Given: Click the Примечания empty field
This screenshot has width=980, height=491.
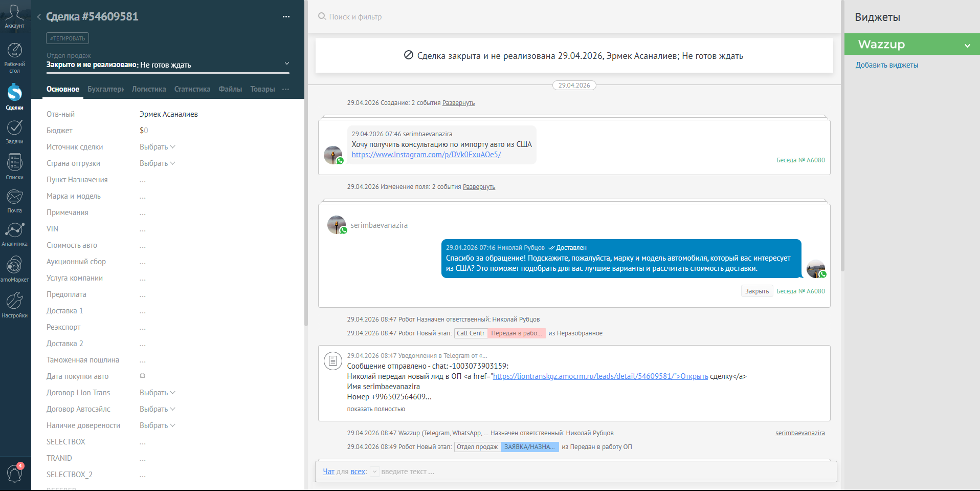Looking at the screenshot, I should [x=143, y=212].
